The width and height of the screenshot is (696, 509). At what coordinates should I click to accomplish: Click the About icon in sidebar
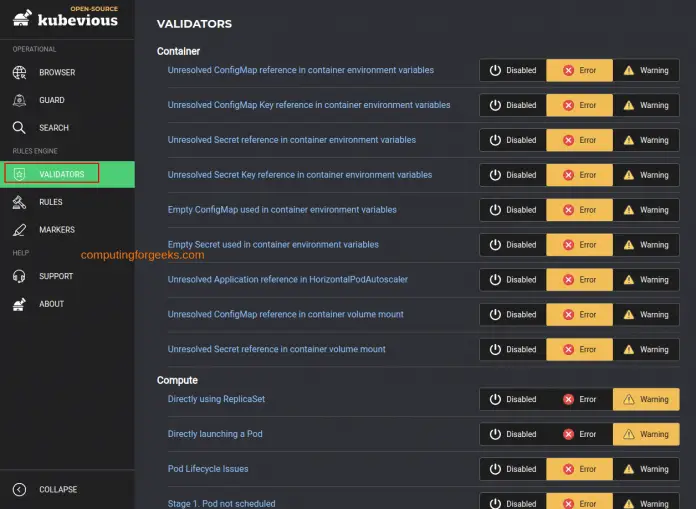tap(19, 304)
